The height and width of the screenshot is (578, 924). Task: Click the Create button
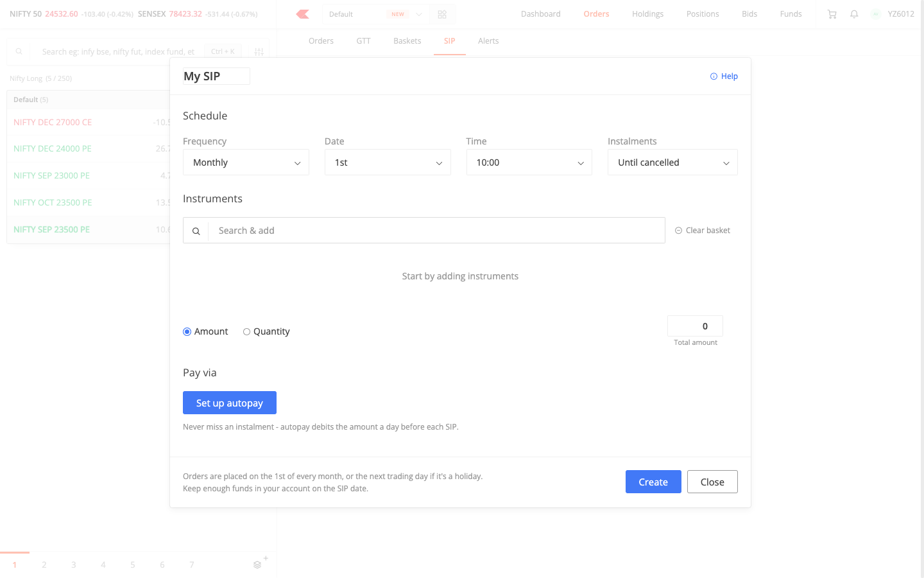[x=653, y=482]
